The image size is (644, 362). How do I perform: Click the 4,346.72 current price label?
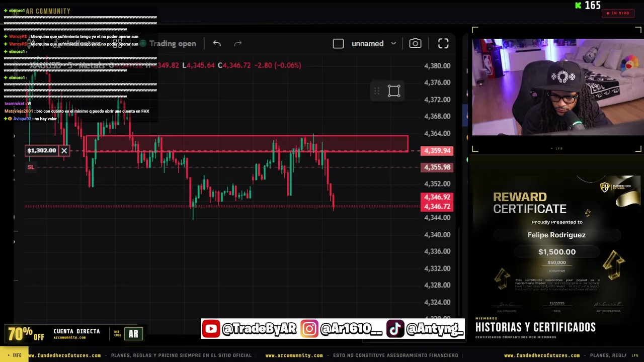click(x=437, y=207)
